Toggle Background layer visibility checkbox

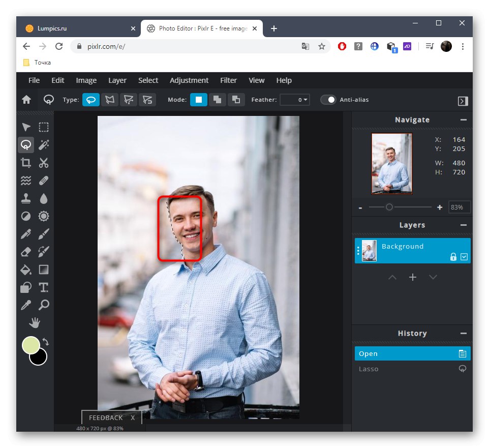pos(464,257)
